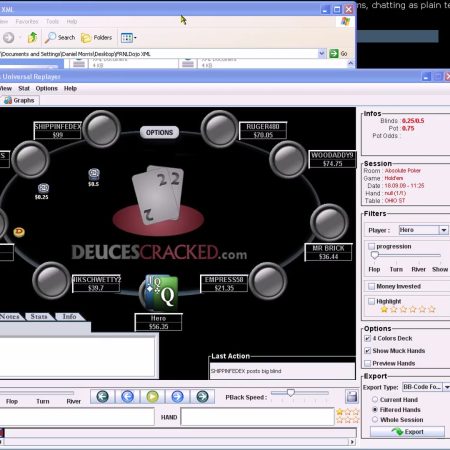Click the fifth highlight star in Filters
This screenshot has height=450, width=450.
[422, 309]
